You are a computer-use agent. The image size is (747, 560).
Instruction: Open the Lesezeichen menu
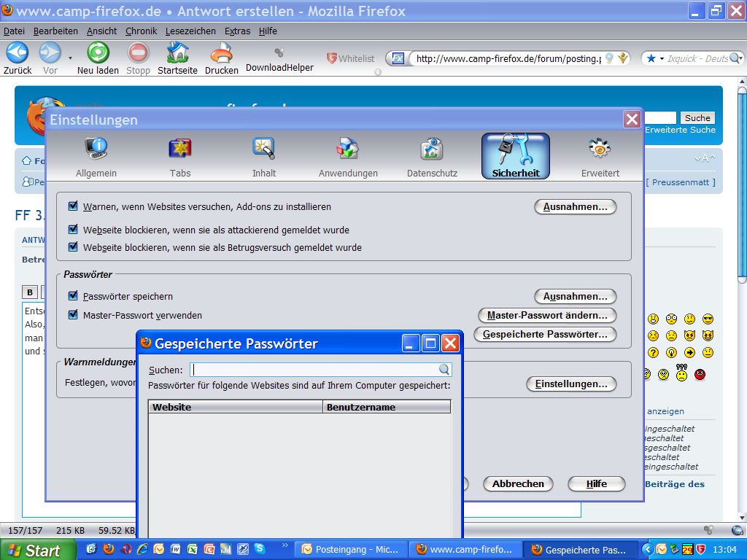tap(190, 31)
